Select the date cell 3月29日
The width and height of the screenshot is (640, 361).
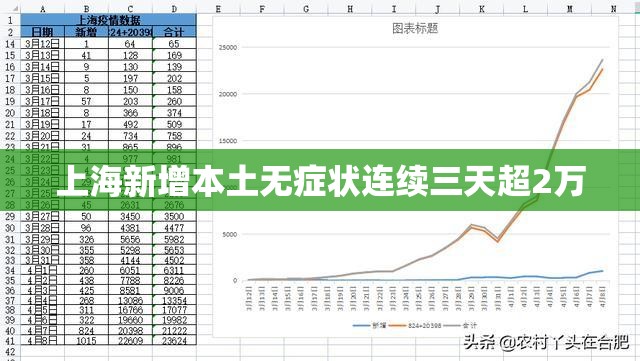point(42,239)
